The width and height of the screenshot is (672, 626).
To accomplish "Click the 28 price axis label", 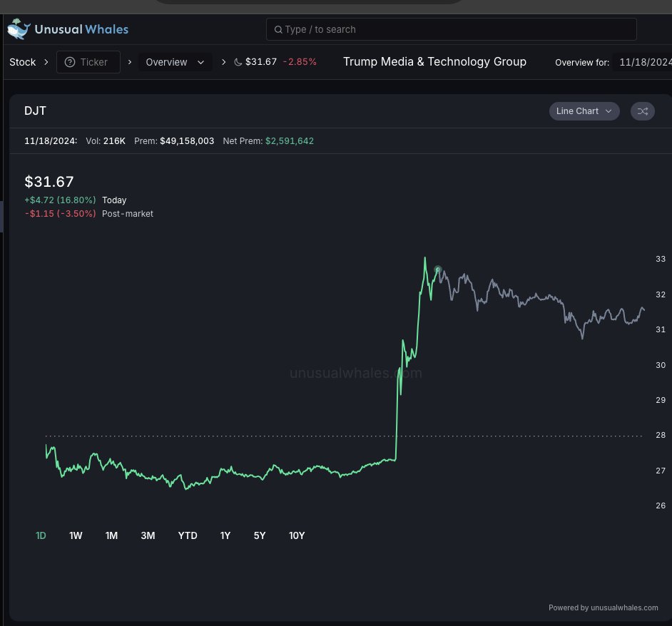I will tap(661, 435).
